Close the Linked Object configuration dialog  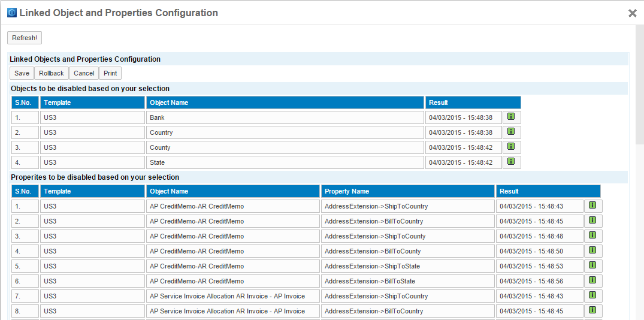click(632, 13)
